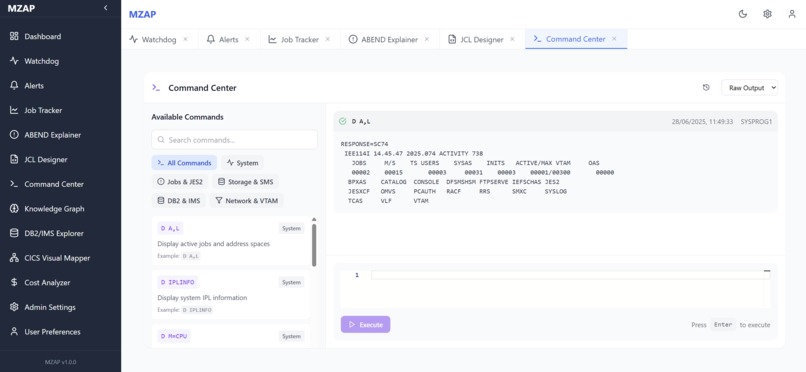This screenshot has height=372, width=806.
Task: Filter commands by Network & VTAM
Action: [x=246, y=200]
